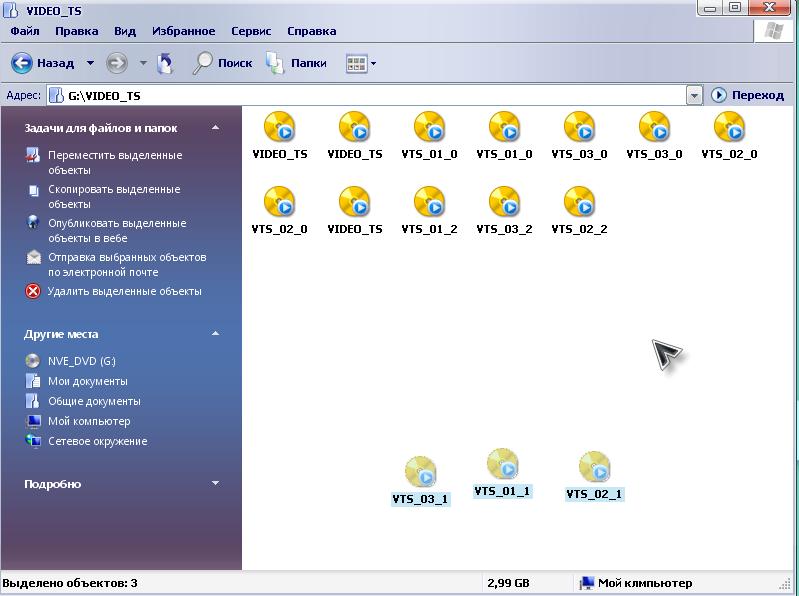
Task: Expand the Подробно details panel
Action: coord(215,484)
